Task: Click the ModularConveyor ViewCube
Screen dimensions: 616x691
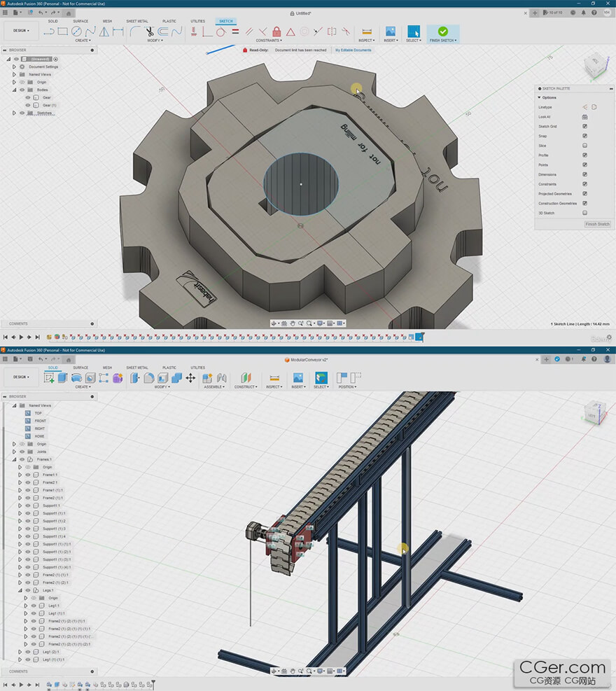Action: point(594,412)
